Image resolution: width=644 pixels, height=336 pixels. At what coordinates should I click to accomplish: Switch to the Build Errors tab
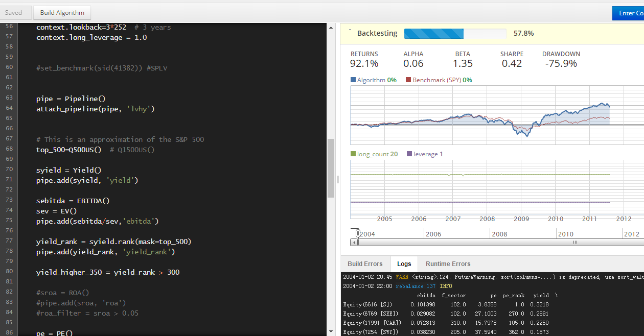(365, 264)
